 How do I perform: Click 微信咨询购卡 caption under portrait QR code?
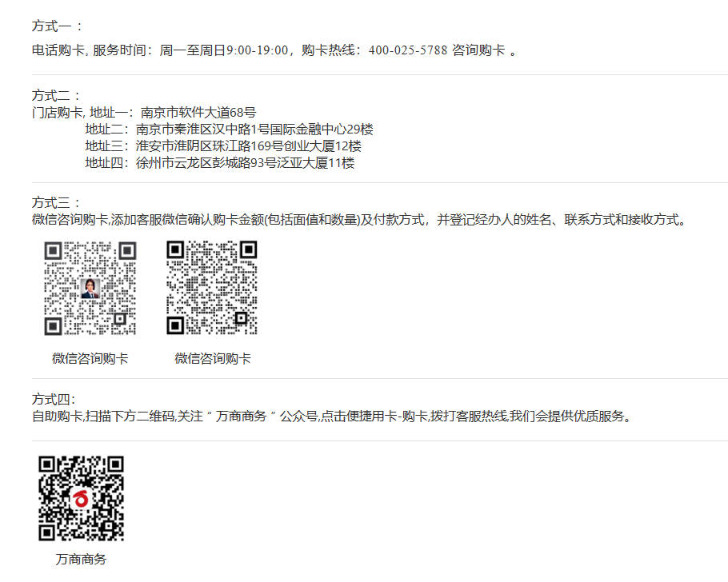(x=90, y=358)
